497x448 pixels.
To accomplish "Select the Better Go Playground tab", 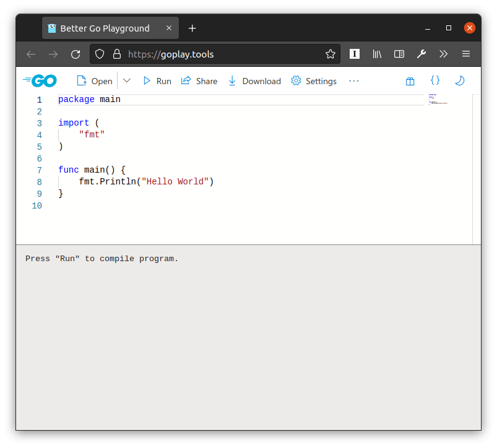I will [110, 28].
